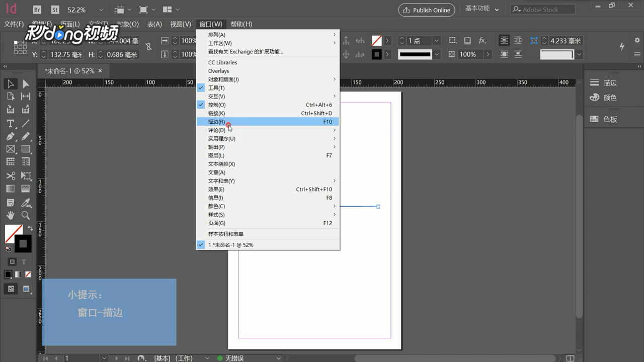Click the drop shadow icon
The width and height of the screenshot is (644, 362).
pyautogui.click(x=467, y=41)
